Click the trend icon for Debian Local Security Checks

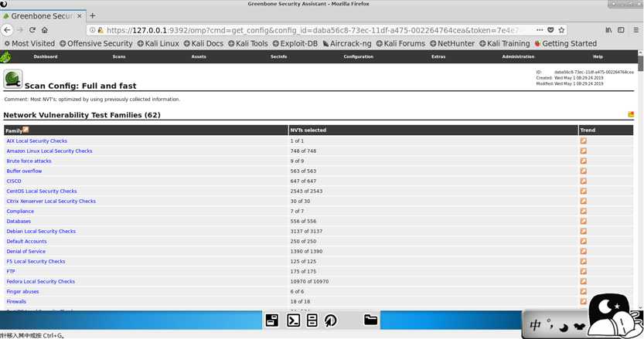point(583,231)
